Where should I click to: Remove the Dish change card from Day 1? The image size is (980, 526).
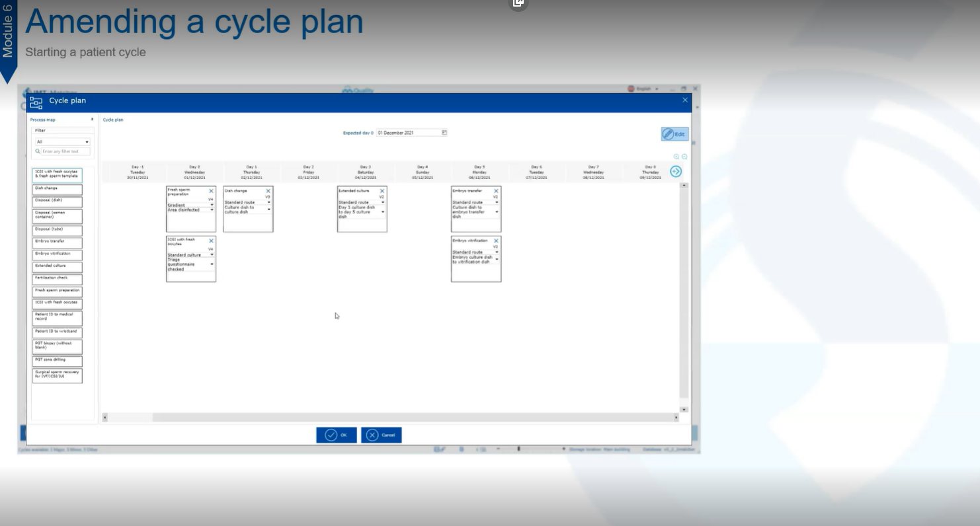click(x=268, y=191)
